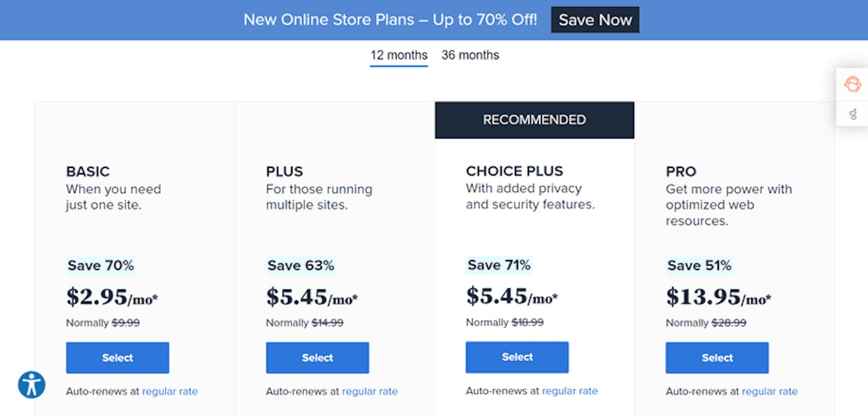Click the small blue icon below support agent
The height and width of the screenshot is (416, 868).
click(x=853, y=114)
